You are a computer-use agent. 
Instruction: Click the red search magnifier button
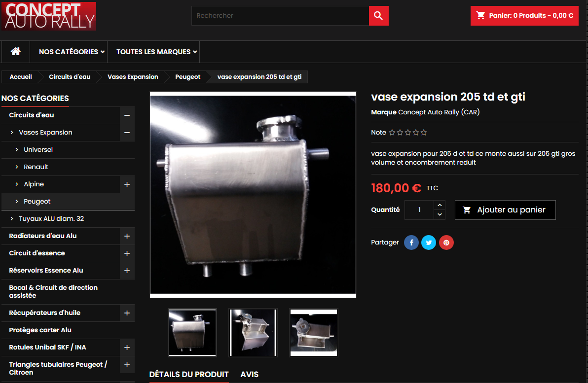click(378, 16)
